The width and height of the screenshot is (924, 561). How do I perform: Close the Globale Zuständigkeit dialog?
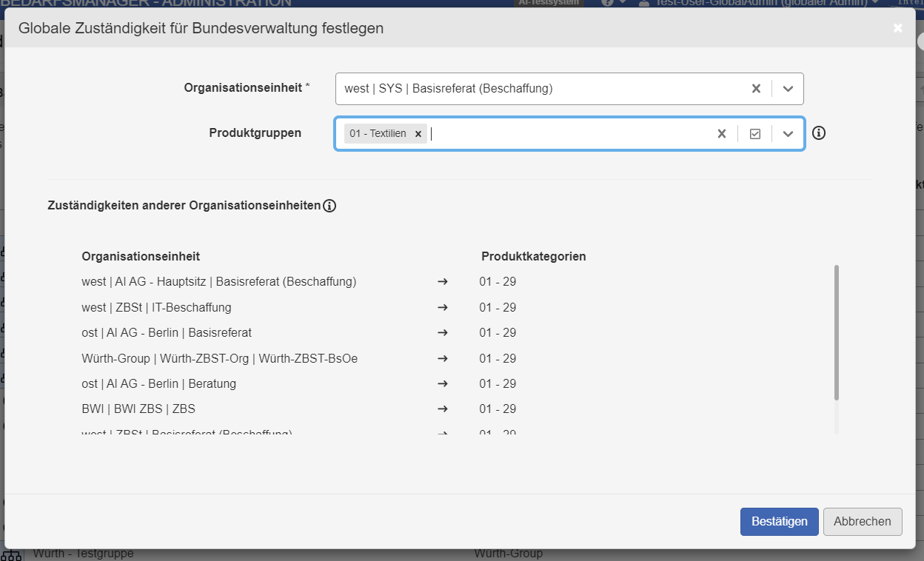click(x=897, y=27)
